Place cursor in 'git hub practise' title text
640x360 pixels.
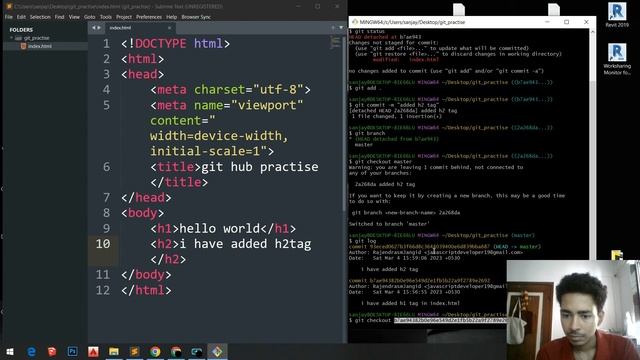click(x=260, y=167)
